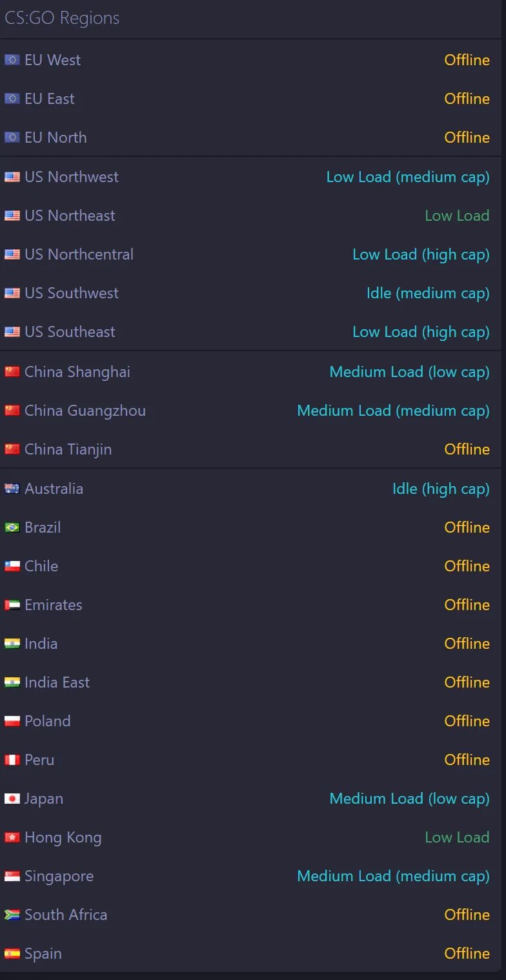Click the Australia flag icon

tap(12, 489)
